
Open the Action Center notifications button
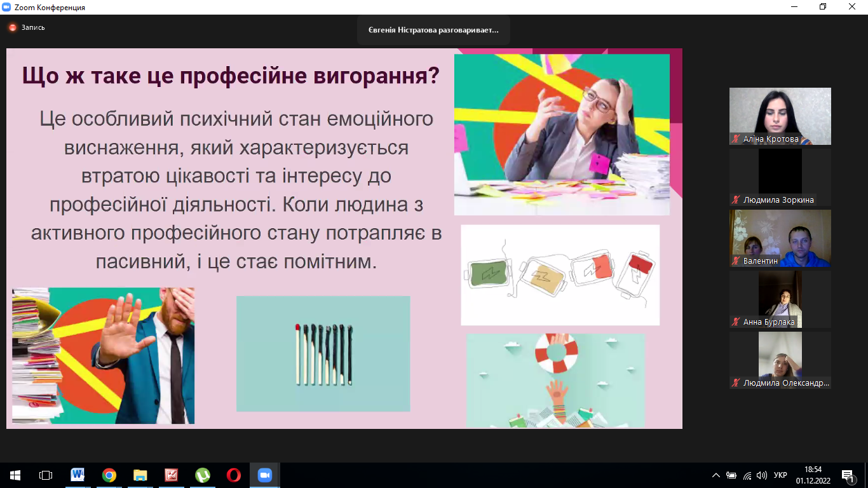tap(847, 475)
